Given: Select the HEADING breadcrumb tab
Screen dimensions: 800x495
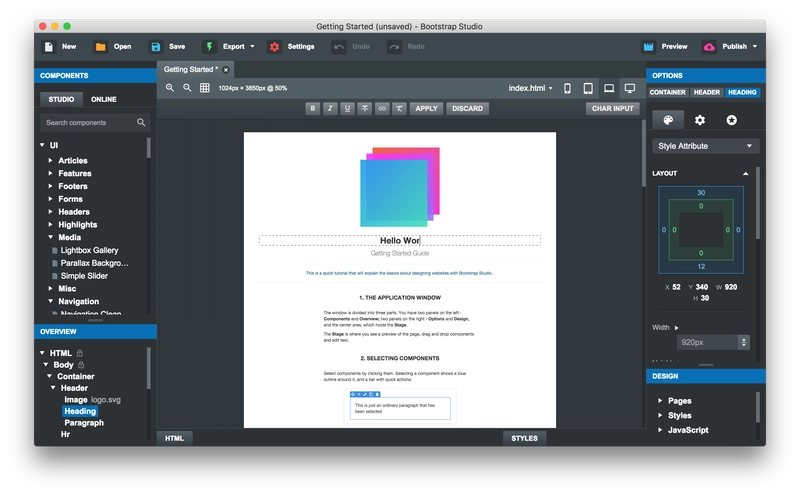Looking at the screenshot, I should [742, 92].
